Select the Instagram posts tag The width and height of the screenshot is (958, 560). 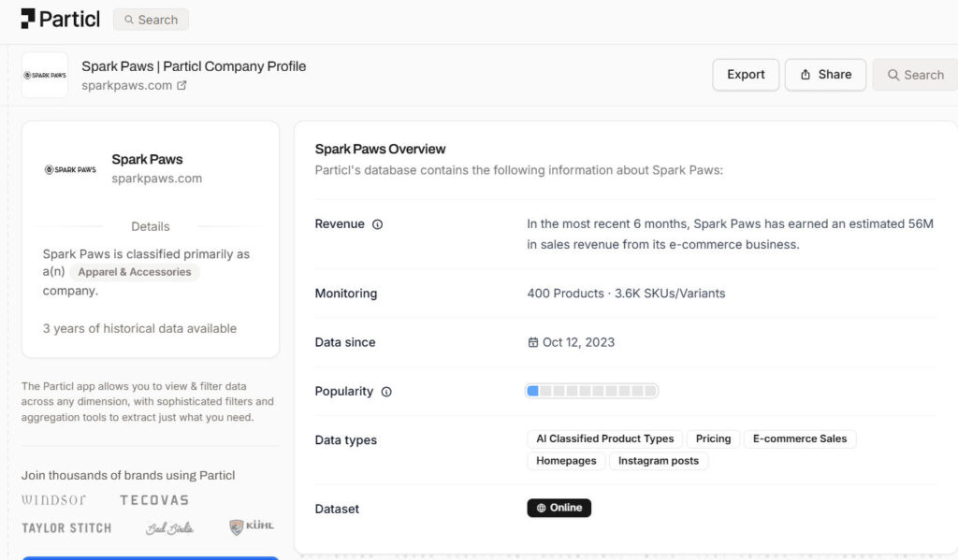point(658,461)
